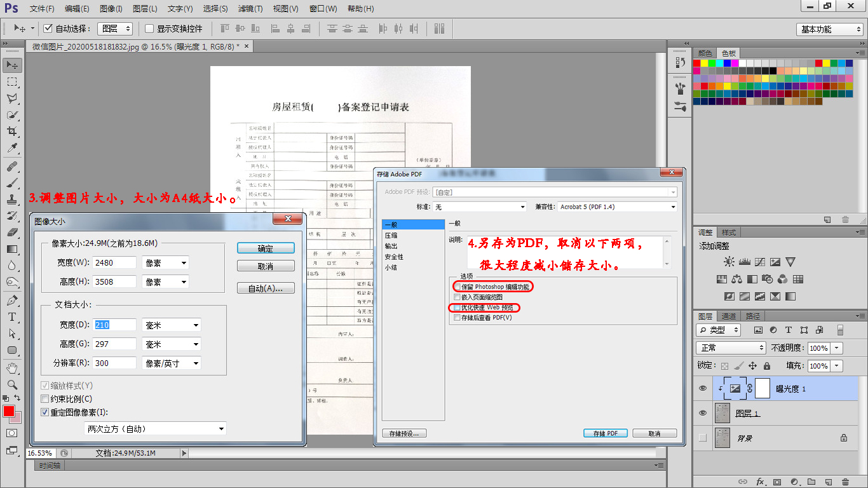
Task: Toggle the Auto-Select checkbox in options bar
Action: tap(48, 29)
